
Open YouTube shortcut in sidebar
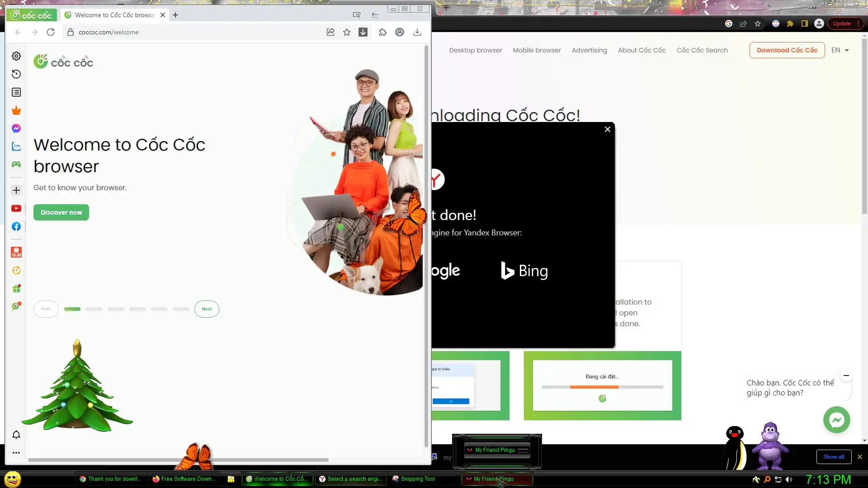(x=16, y=208)
